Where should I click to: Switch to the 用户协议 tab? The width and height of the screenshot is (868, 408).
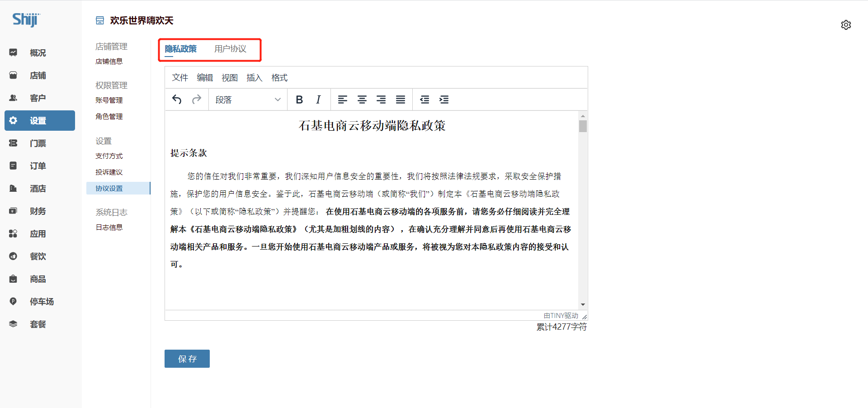pyautogui.click(x=231, y=49)
